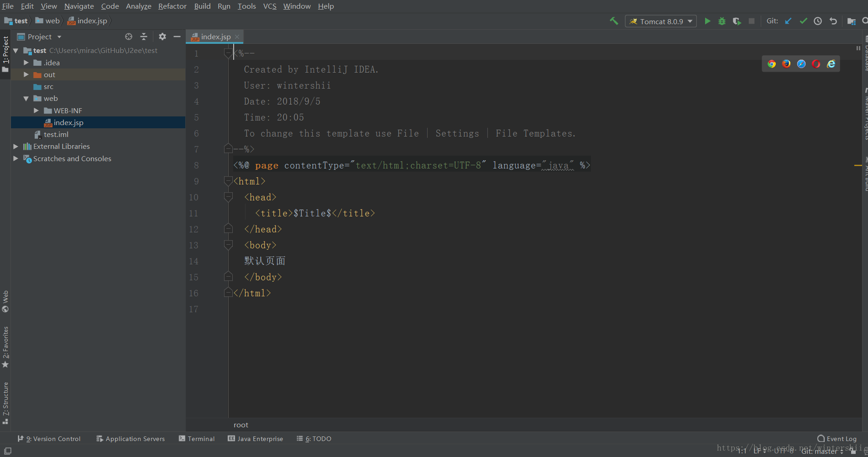Open the VCS menu
This screenshot has height=457, width=868.
click(x=270, y=6)
